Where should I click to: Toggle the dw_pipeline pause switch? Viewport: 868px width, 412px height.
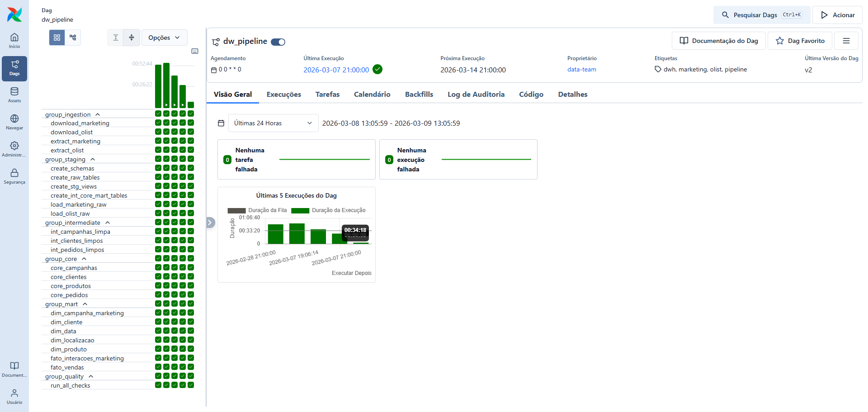[x=278, y=42]
